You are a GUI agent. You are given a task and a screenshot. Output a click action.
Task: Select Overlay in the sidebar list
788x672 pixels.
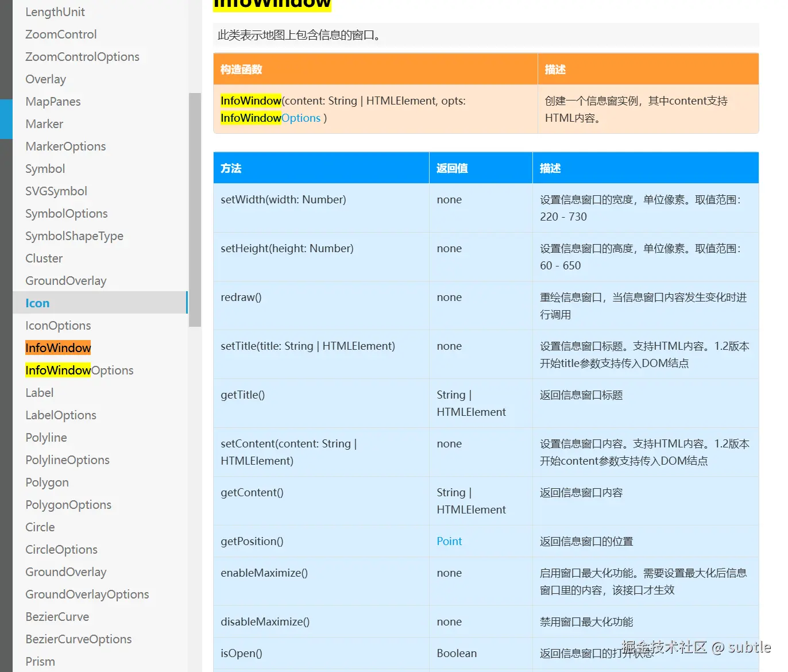tap(45, 79)
